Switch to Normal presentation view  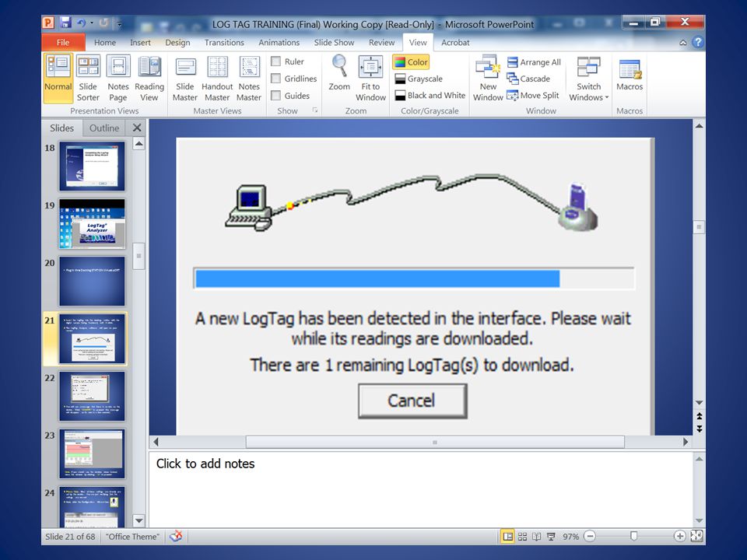coord(58,78)
